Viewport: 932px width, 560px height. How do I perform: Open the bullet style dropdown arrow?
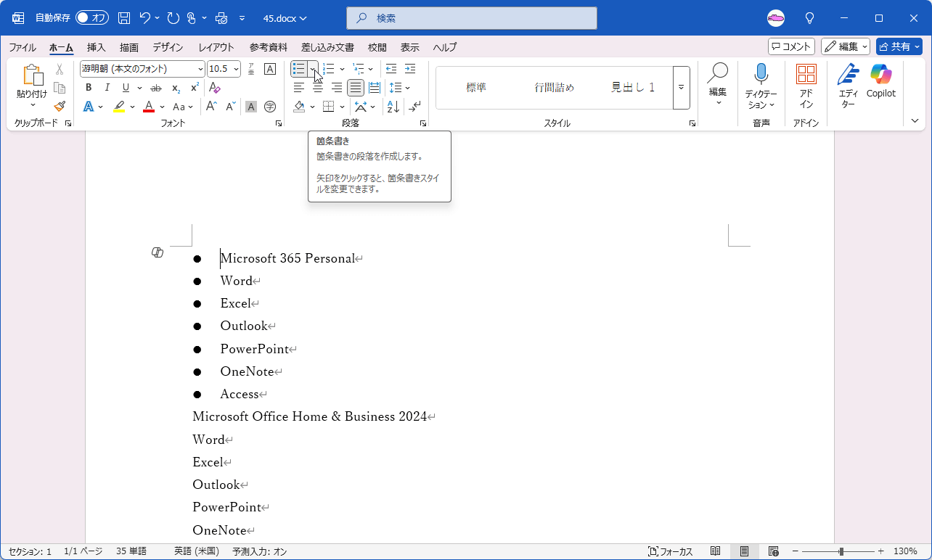311,69
